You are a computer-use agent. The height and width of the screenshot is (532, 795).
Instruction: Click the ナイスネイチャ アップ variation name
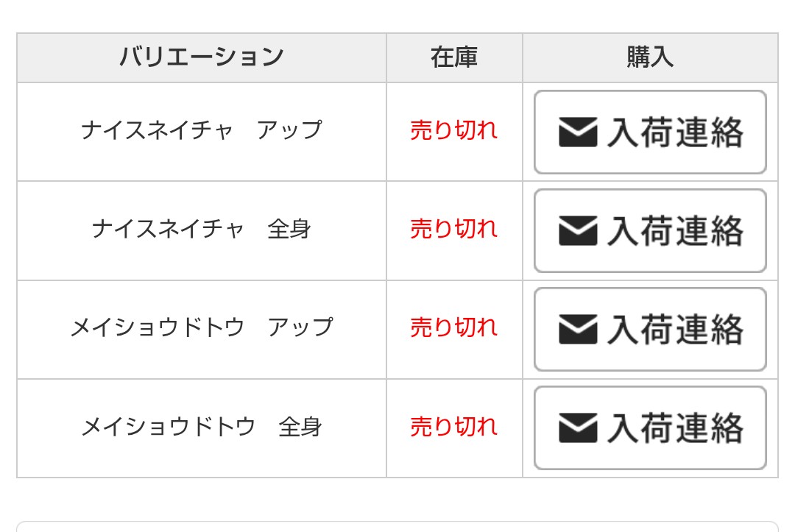point(202,130)
